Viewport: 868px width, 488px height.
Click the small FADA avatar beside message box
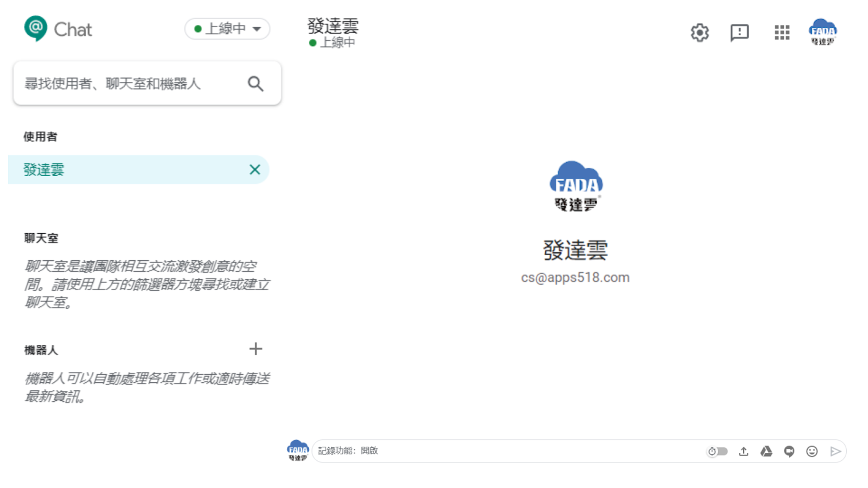pyautogui.click(x=298, y=451)
